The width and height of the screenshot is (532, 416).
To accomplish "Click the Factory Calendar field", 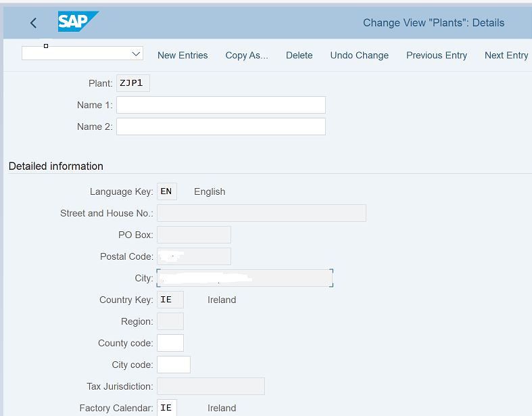I will point(166,408).
